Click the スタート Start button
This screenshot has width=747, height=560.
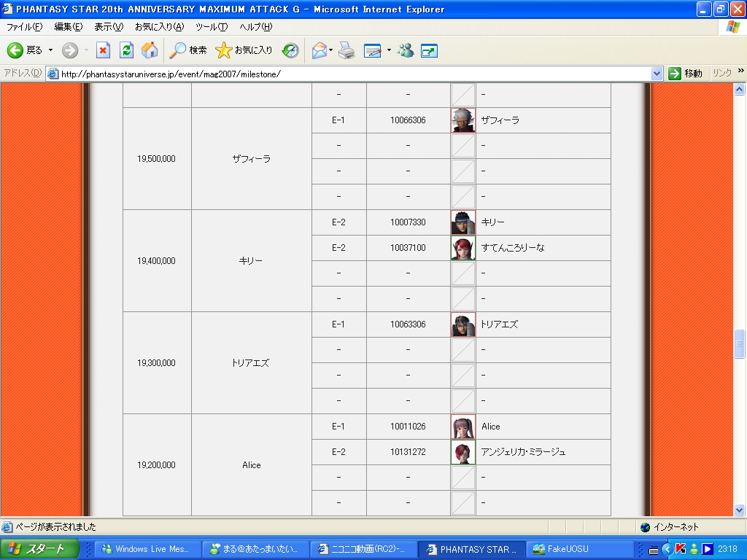point(39,549)
